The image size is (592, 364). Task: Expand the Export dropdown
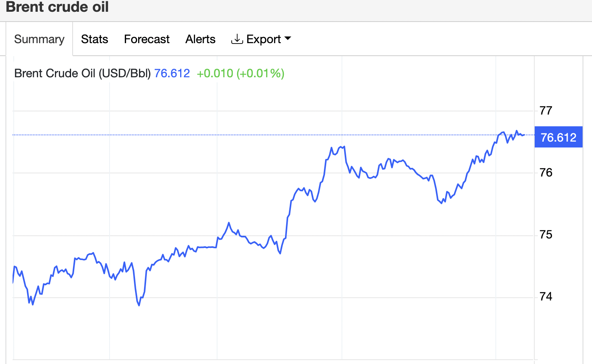coord(261,39)
